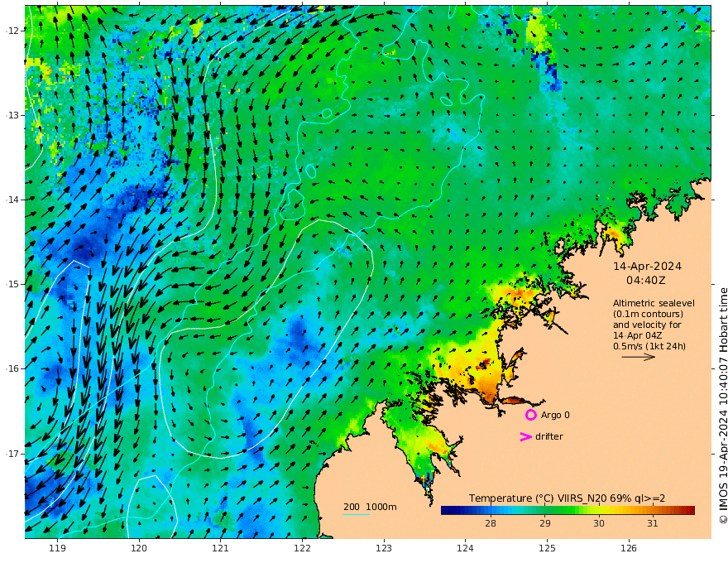The height and width of the screenshot is (563, 728).
Task: Click the longitude axis label 123
Action: point(384,549)
